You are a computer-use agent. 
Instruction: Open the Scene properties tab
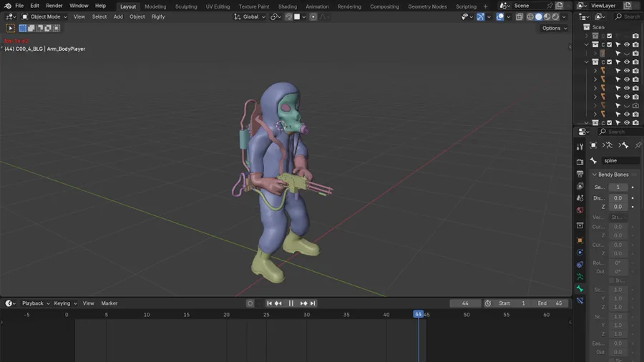(x=580, y=198)
